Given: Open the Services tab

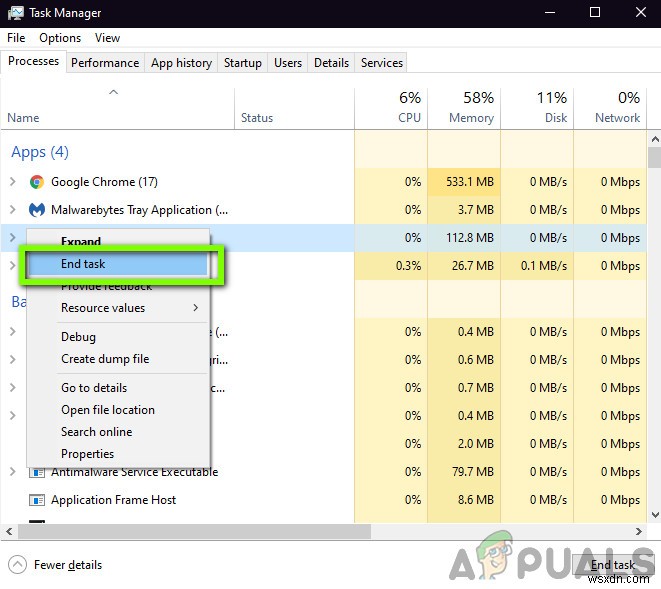Looking at the screenshot, I should [x=382, y=63].
